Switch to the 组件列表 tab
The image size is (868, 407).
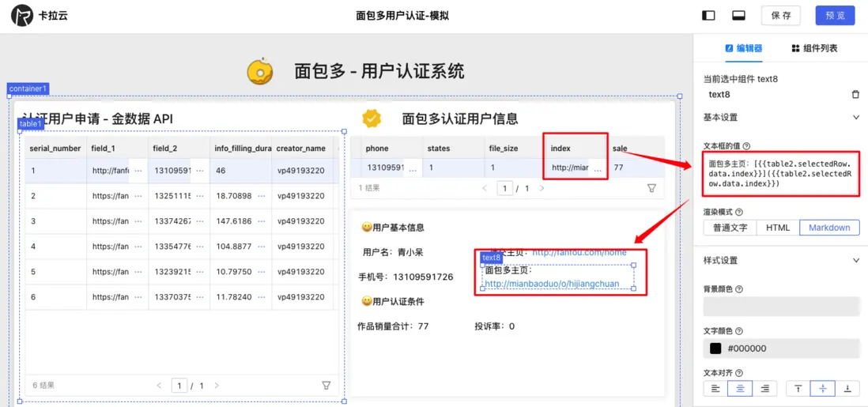coord(814,48)
